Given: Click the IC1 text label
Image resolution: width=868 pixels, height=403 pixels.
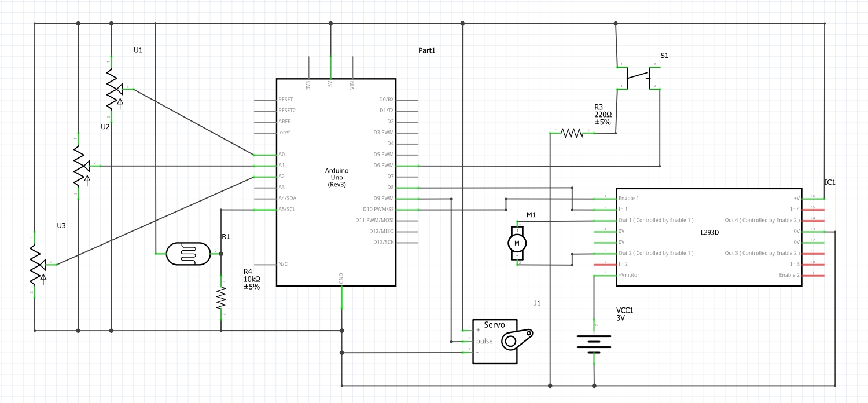Looking at the screenshot, I should pos(830,182).
